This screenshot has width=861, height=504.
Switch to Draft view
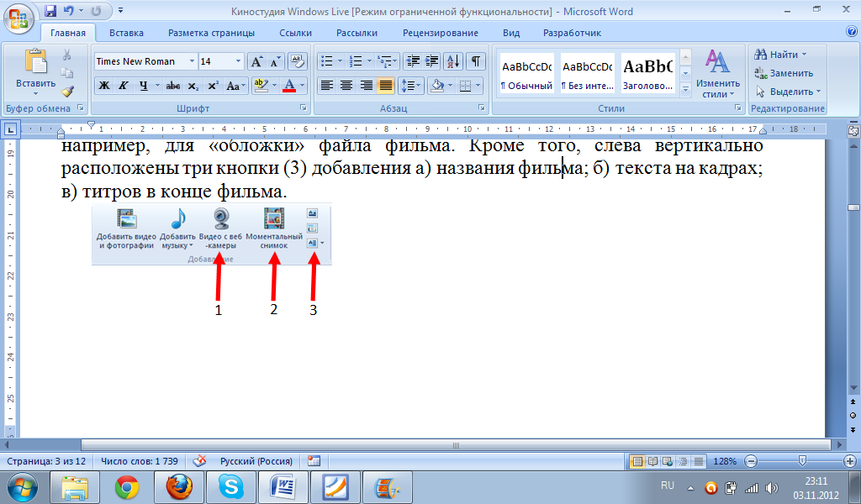click(x=699, y=461)
